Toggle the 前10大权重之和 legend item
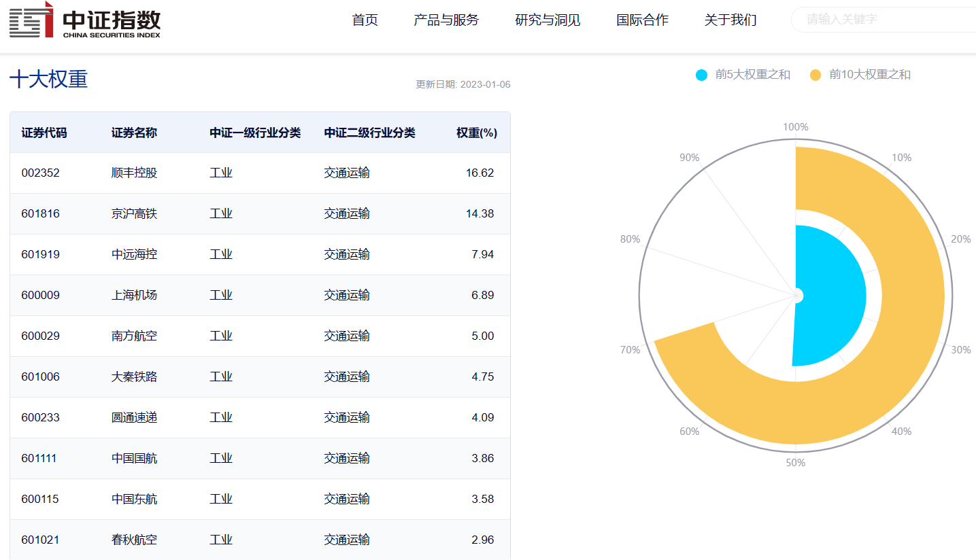 [x=860, y=75]
